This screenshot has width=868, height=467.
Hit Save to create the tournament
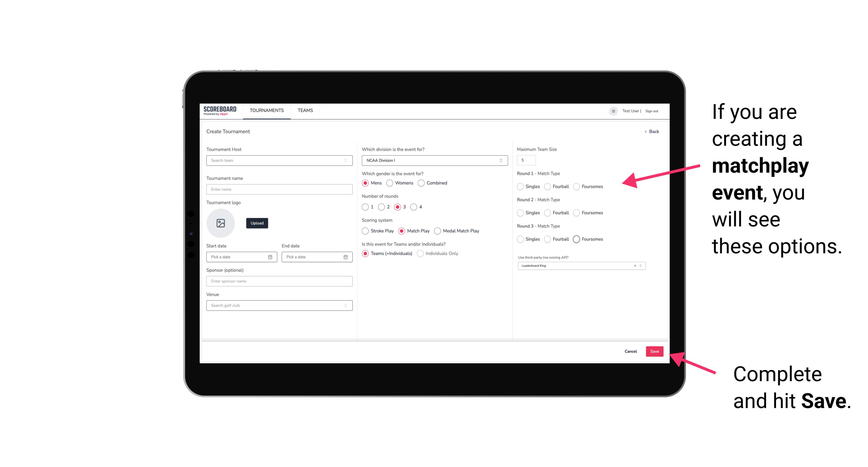click(655, 351)
